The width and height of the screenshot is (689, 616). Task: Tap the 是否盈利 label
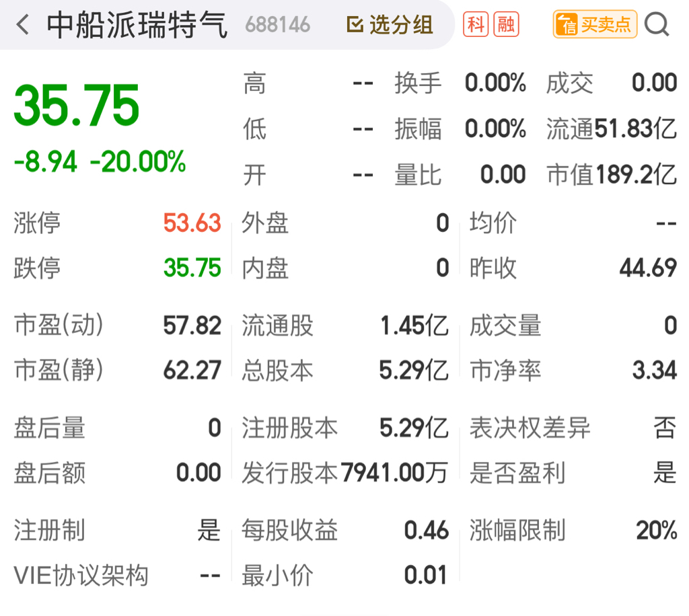click(517, 473)
